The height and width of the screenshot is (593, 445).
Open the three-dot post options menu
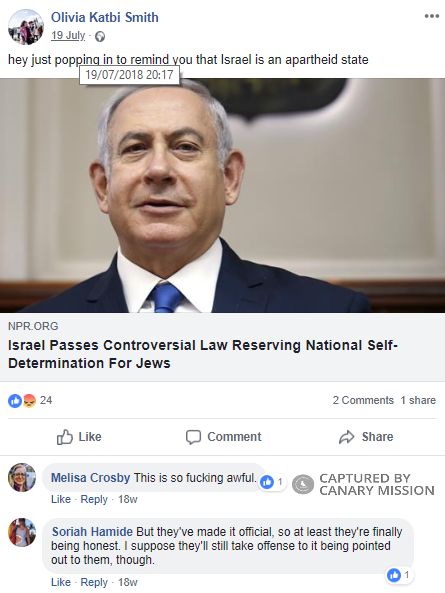[431, 16]
